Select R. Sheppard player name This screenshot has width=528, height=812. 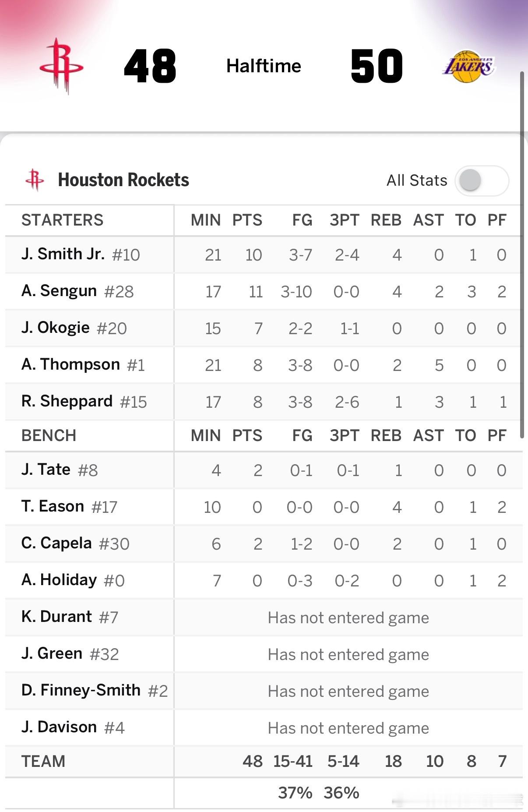[67, 402]
